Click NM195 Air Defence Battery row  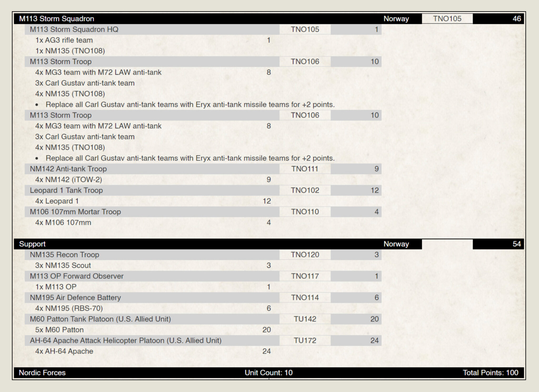point(75,297)
